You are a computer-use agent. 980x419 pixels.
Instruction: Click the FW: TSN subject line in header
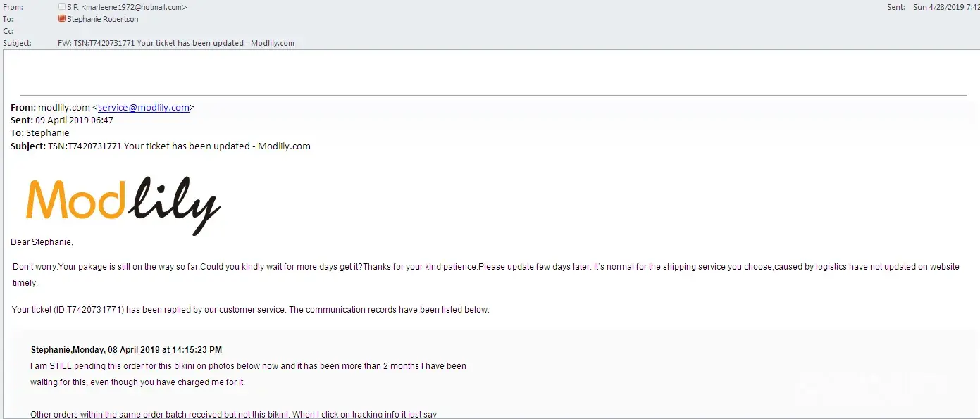(176, 43)
